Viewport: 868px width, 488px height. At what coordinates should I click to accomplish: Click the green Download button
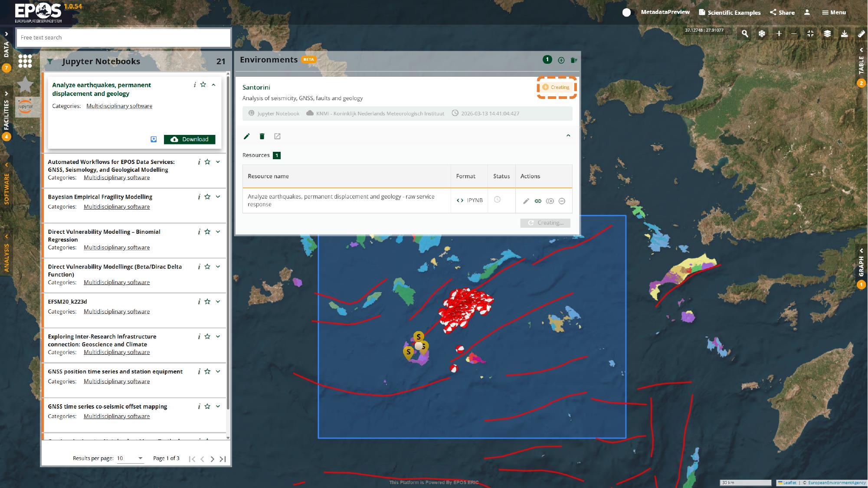point(190,139)
